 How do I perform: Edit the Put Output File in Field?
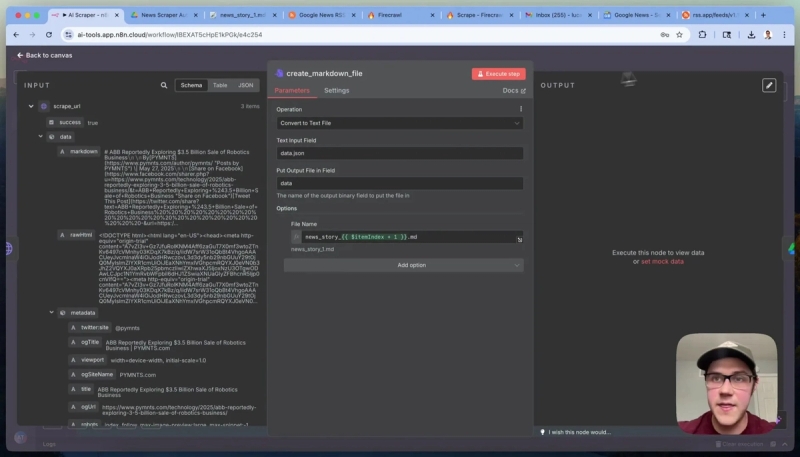point(399,183)
